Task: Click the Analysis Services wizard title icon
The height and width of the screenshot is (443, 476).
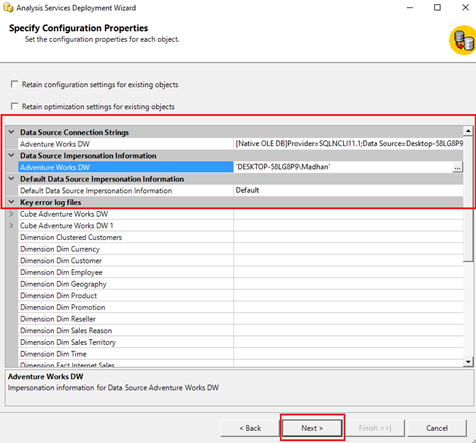Action: tap(8, 7)
